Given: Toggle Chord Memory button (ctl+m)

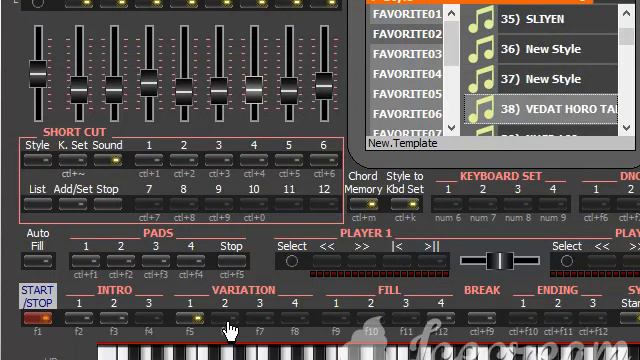Looking at the screenshot, I should (x=363, y=204).
